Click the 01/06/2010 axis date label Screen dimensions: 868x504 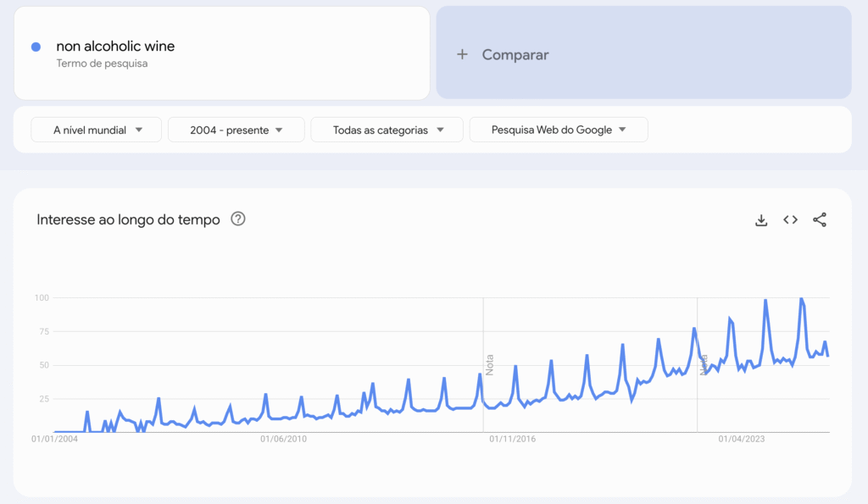tap(284, 439)
